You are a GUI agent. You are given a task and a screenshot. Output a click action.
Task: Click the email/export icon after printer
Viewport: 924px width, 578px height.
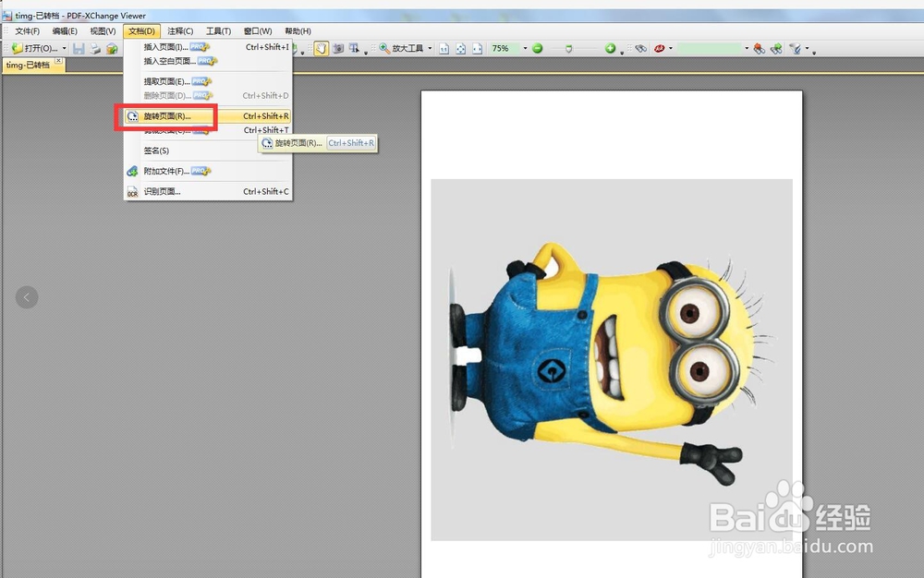point(112,48)
